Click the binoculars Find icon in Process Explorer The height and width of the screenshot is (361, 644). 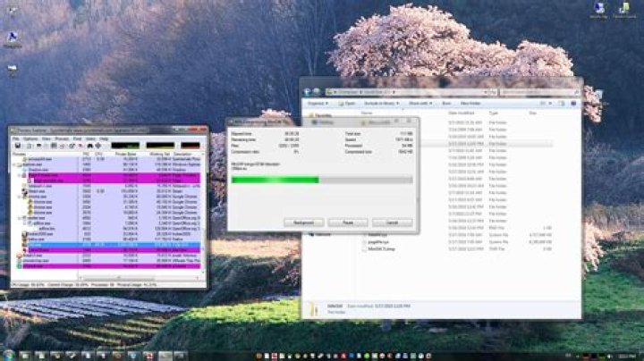point(90,146)
